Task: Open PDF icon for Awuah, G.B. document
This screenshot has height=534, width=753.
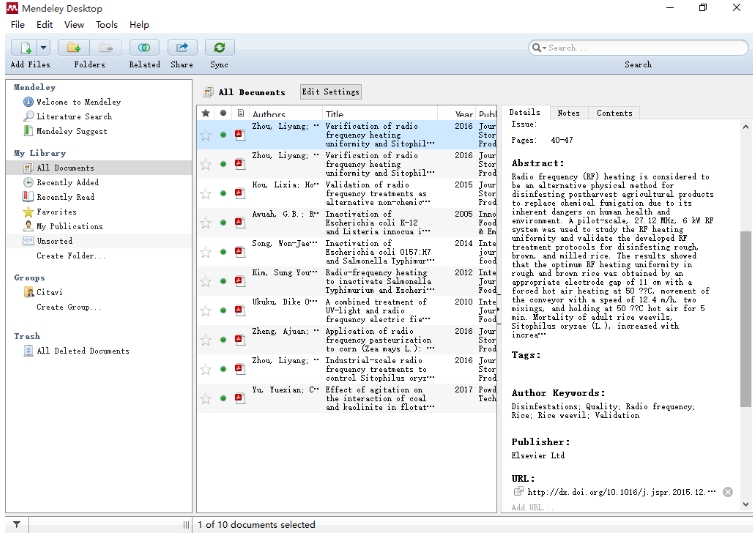Action: tap(240, 222)
